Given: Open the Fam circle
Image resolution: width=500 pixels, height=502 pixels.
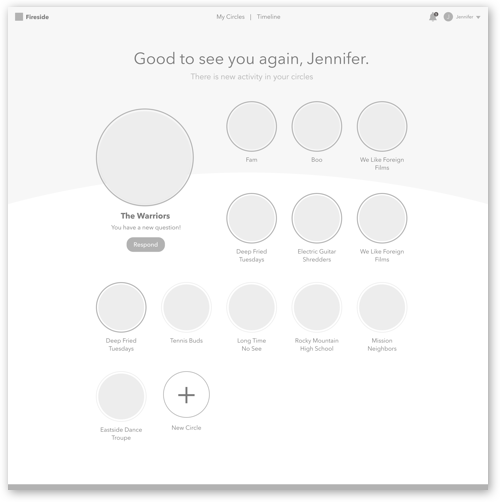Looking at the screenshot, I should coord(252,126).
